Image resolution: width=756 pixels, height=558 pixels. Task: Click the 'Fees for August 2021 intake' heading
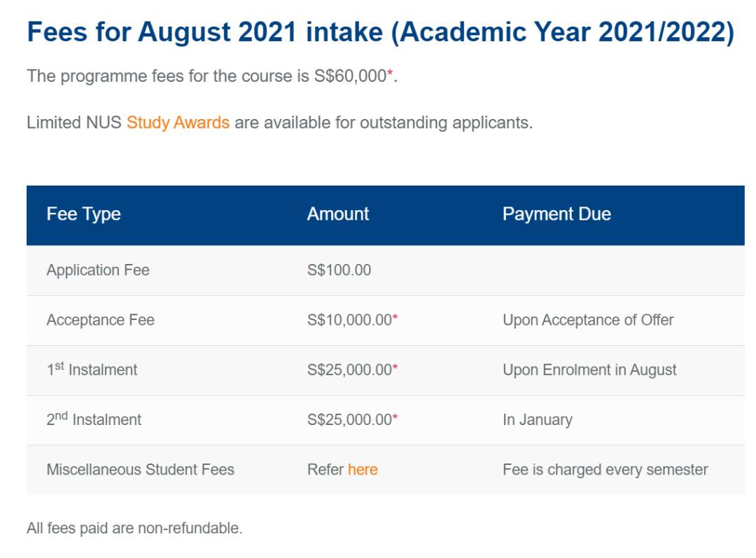click(x=380, y=33)
